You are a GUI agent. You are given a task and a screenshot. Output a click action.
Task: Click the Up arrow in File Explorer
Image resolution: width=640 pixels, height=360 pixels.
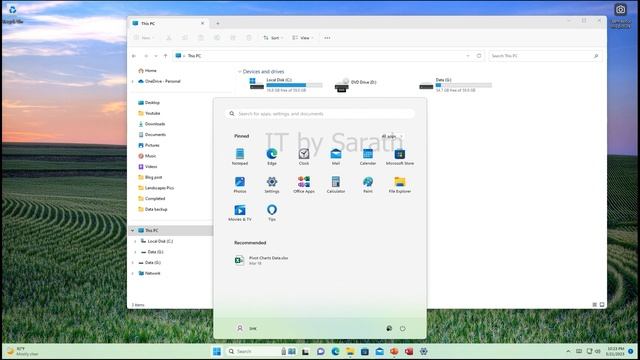pyautogui.click(x=165, y=56)
